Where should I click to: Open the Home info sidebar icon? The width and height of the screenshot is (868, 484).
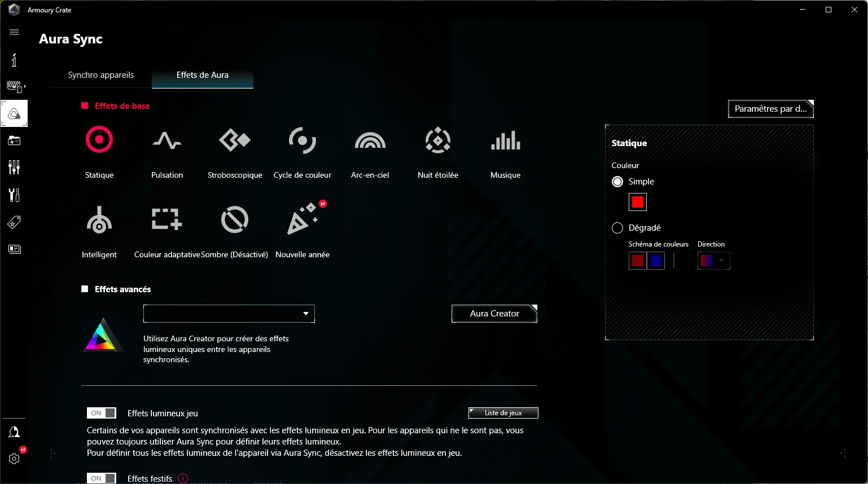click(x=14, y=60)
